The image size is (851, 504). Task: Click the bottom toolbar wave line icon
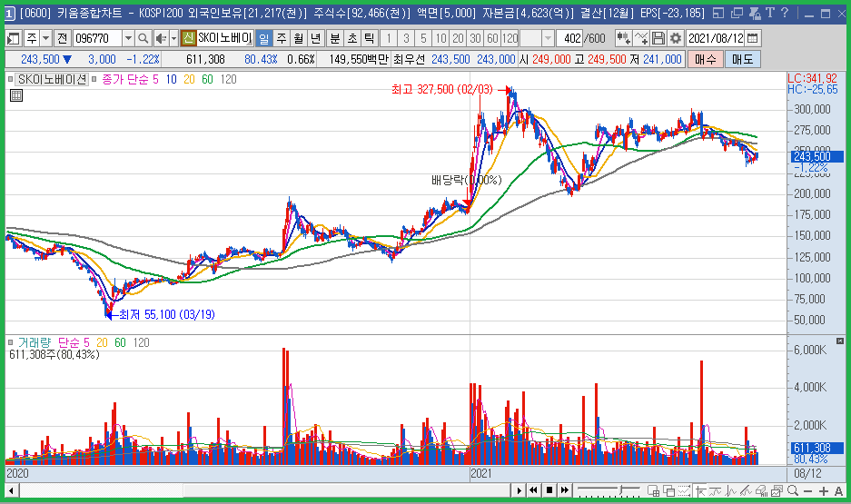716,491
